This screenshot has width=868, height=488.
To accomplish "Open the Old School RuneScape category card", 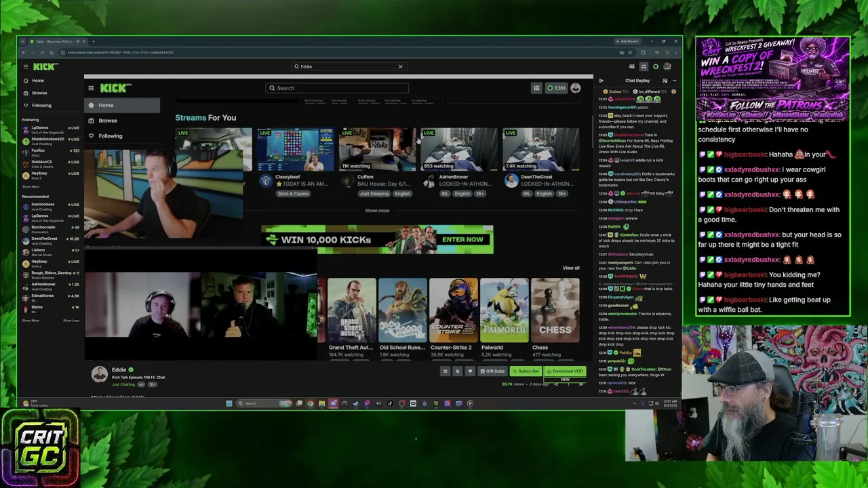I will click(x=403, y=310).
